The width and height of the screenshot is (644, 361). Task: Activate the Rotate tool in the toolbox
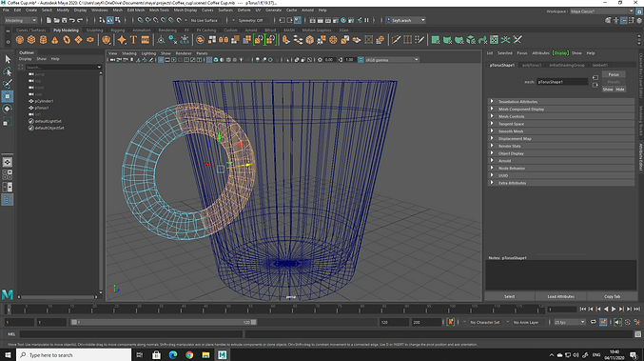8,109
